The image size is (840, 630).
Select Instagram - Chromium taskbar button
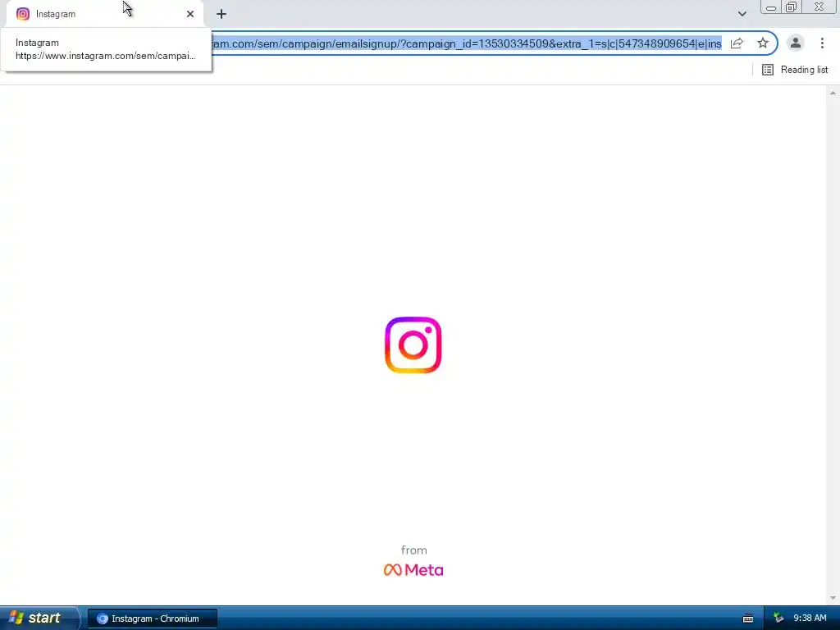(152, 619)
